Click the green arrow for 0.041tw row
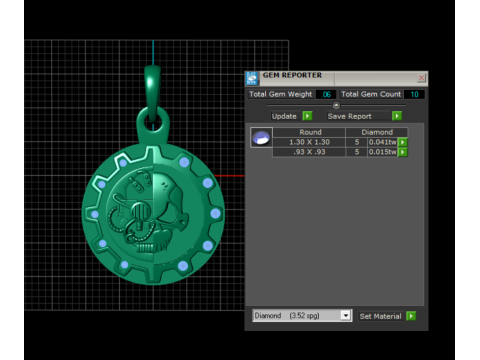The height and width of the screenshot is (360, 480). coord(403,142)
